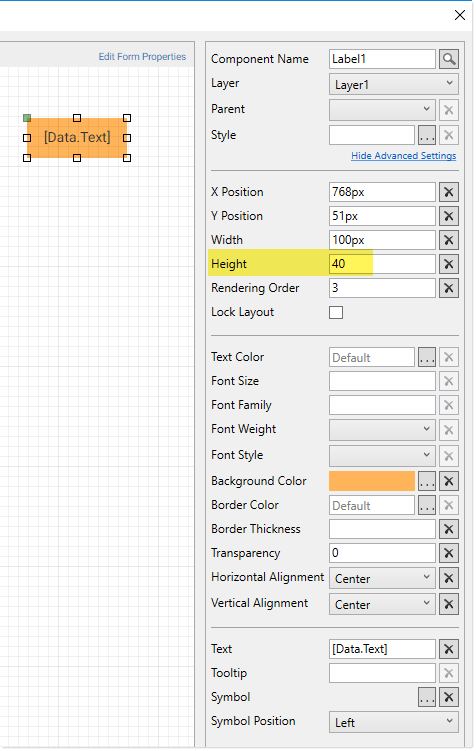The image size is (476, 751).
Task: Clear the Width value
Action: pos(449,240)
